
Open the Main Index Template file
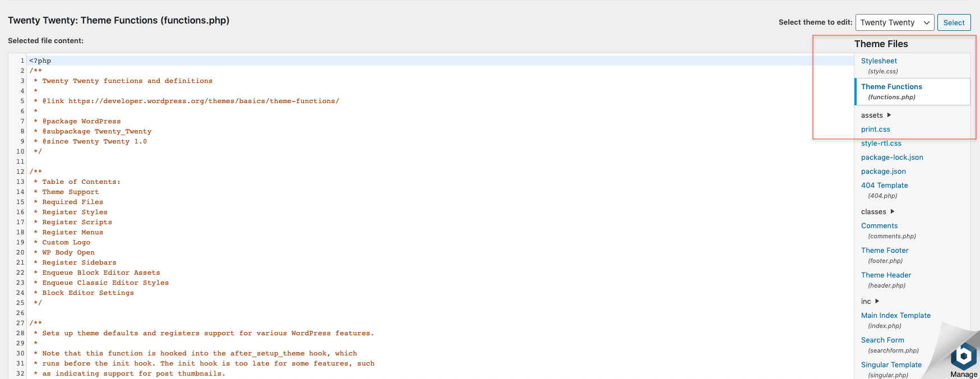click(x=895, y=316)
